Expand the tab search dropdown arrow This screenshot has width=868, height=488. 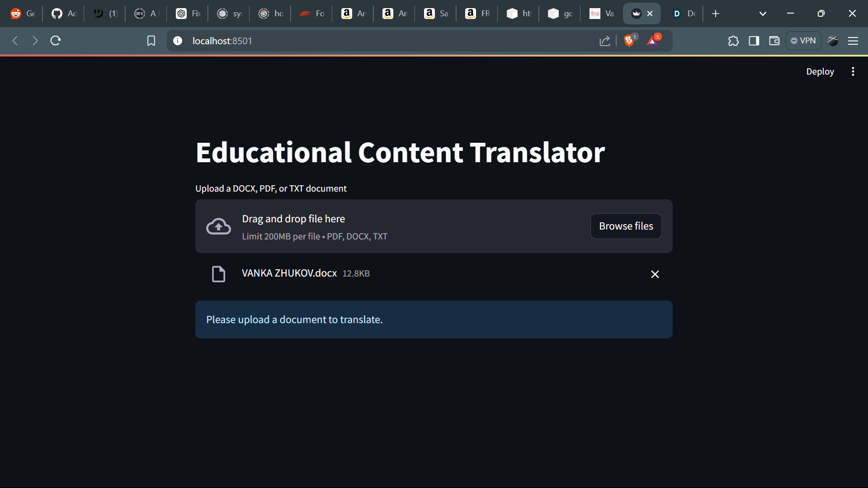(763, 14)
